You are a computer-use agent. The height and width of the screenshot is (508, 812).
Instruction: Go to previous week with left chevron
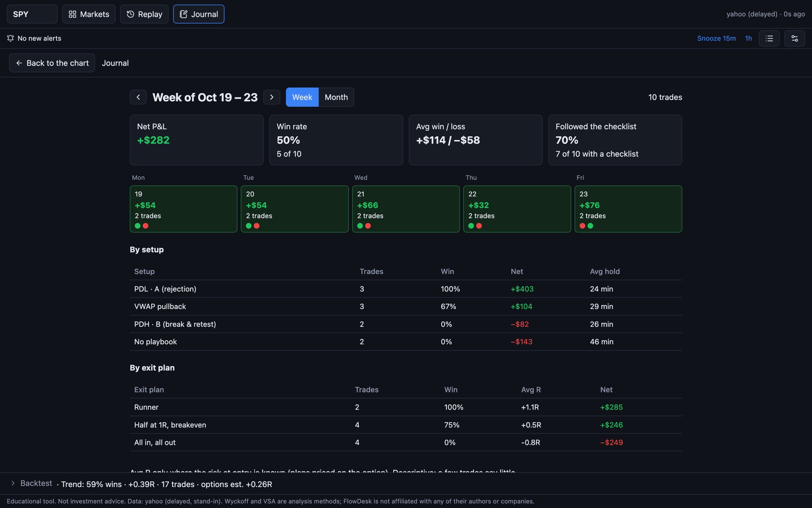(x=138, y=97)
